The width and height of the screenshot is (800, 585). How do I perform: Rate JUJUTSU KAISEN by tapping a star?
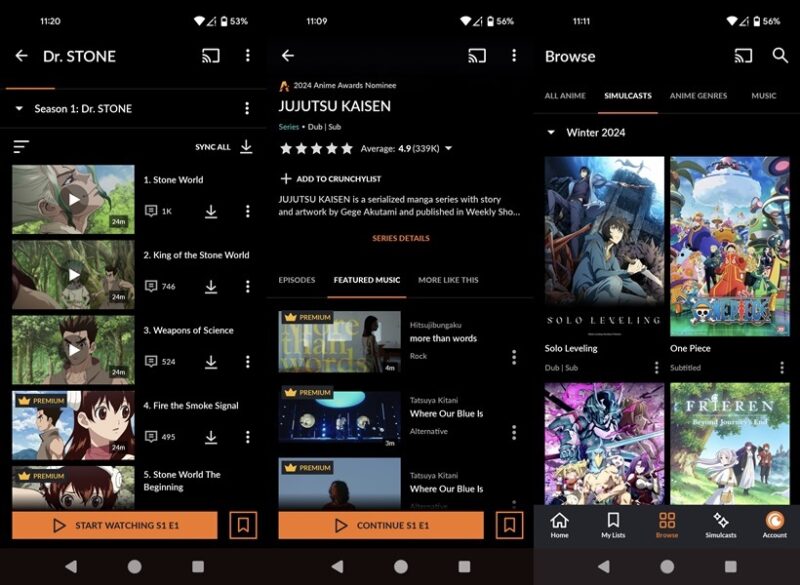point(317,147)
